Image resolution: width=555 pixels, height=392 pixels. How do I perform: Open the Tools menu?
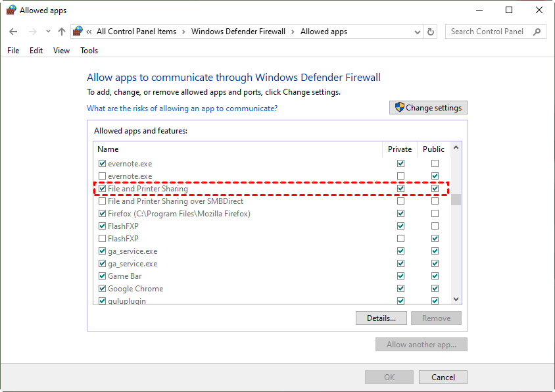[x=89, y=51]
